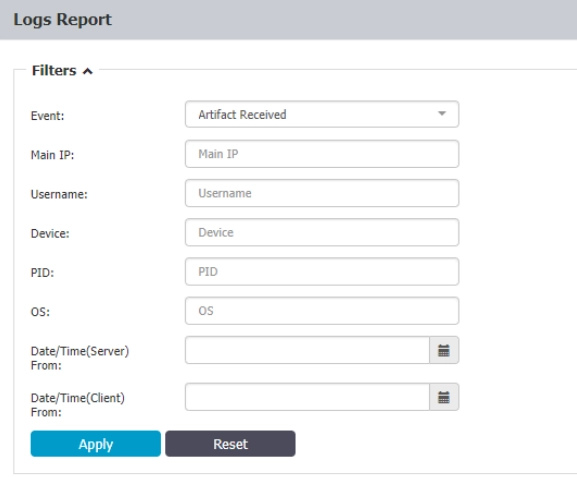
Task: Open the Client date calendar picker
Action: tap(444, 397)
